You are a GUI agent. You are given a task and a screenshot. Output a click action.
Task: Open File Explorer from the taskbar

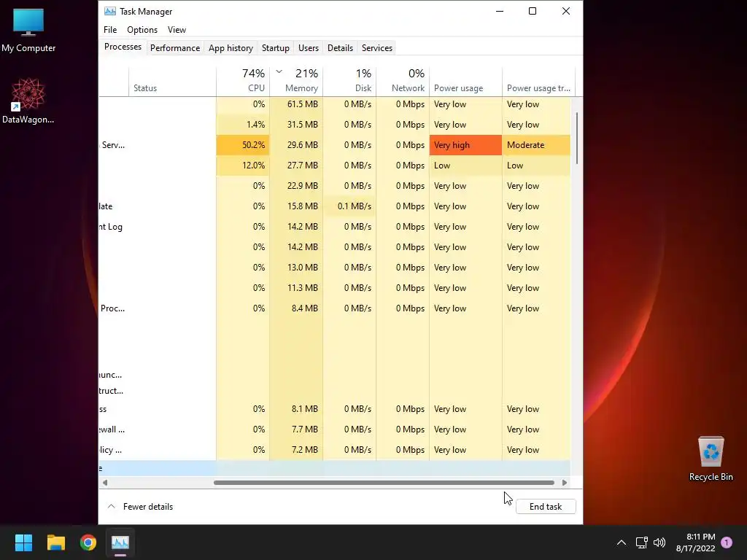click(x=55, y=542)
